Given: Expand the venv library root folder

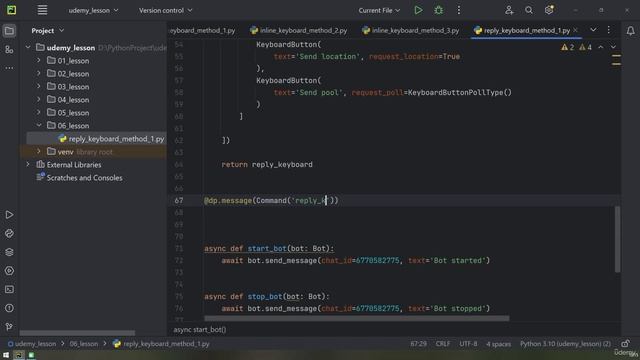Looking at the screenshot, I should coord(39,151).
